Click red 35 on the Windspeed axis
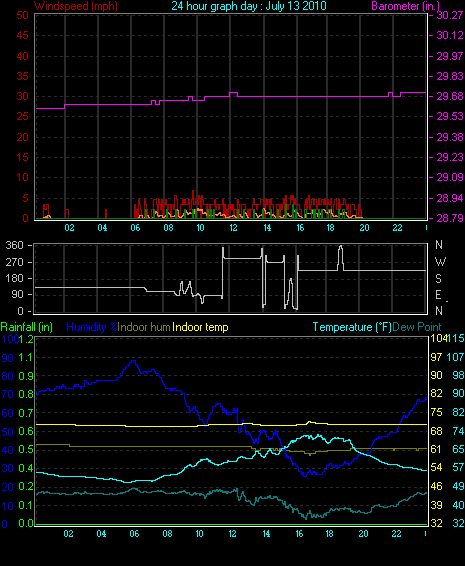 [22, 76]
